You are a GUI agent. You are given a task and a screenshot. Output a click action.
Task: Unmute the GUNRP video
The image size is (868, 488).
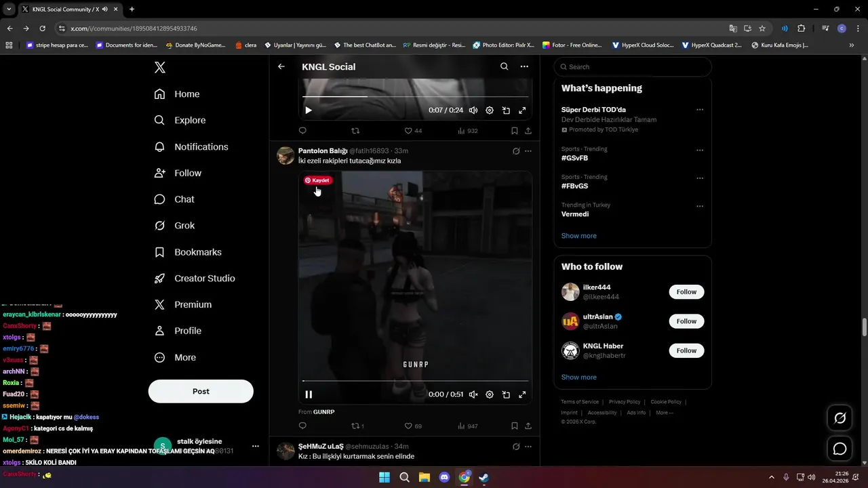click(x=473, y=394)
